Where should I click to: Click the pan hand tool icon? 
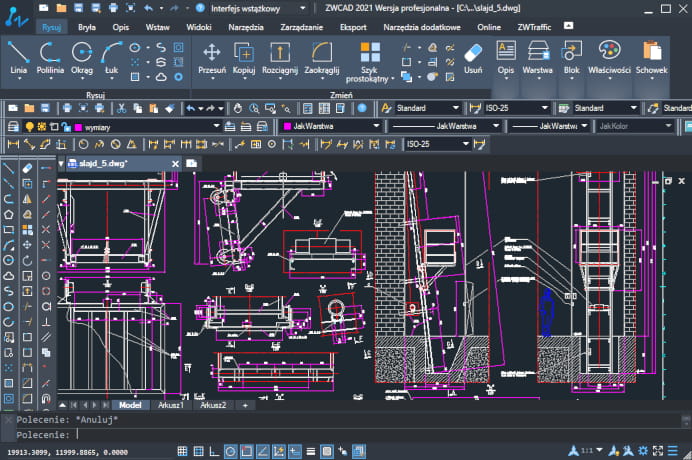(x=238, y=108)
